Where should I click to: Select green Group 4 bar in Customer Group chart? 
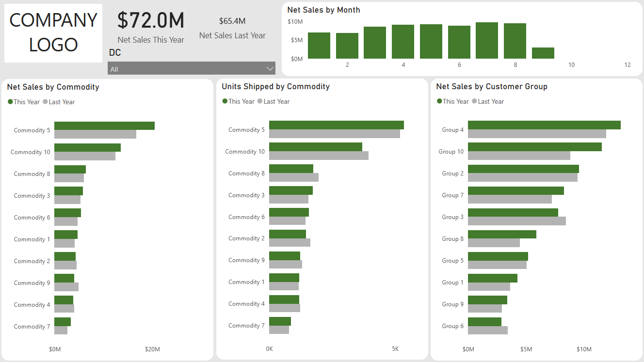(544, 125)
